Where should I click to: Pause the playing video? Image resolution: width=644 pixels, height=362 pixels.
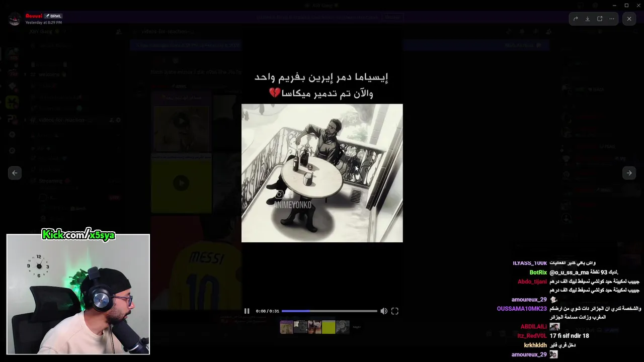(x=247, y=311)
